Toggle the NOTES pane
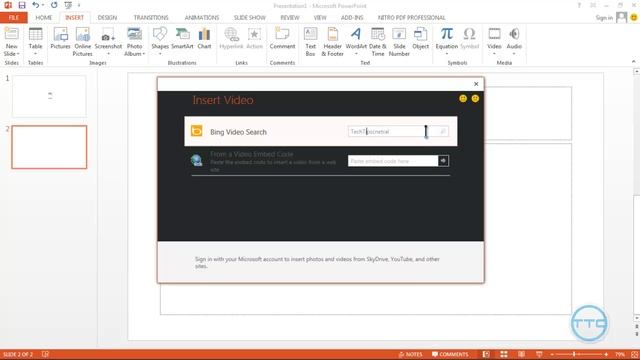 coord(411,354)
